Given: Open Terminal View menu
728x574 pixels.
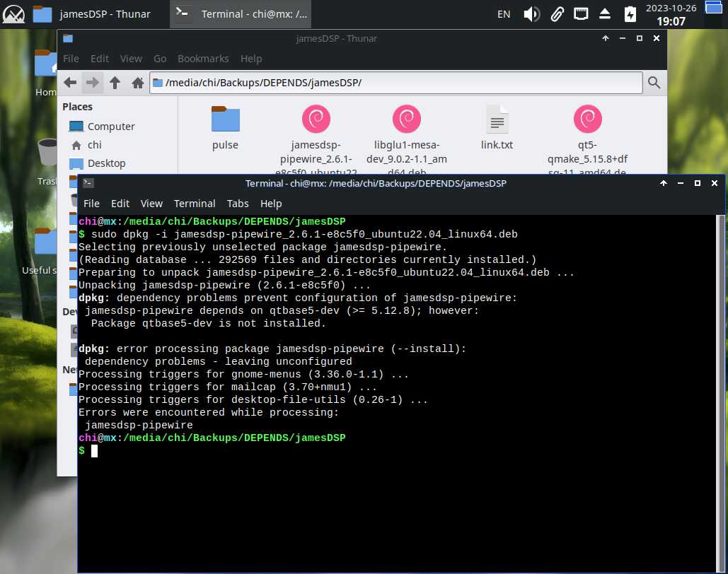Looking at the screenshot, I should 151,204.
